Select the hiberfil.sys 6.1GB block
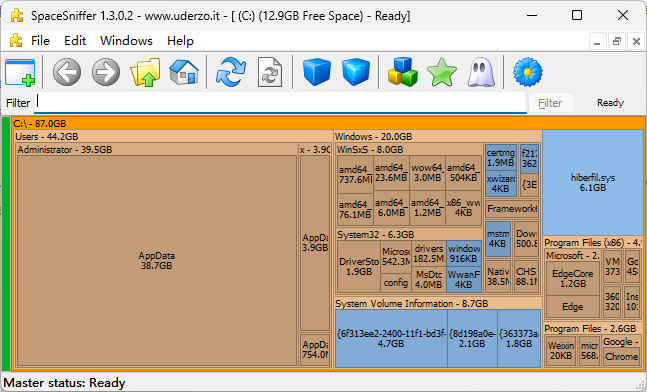The width and height of the screenshot is (647, 392). click(x=593, y=182)
